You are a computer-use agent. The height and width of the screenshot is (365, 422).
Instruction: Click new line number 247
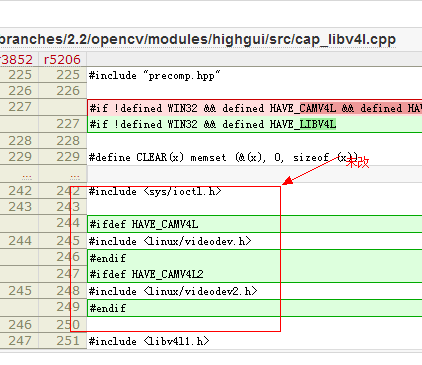coord(68,274)
